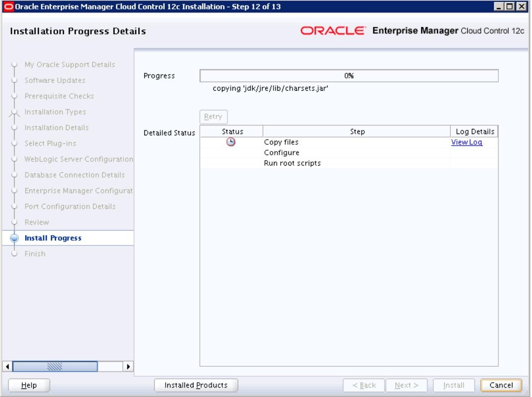Select the Finish step

35,254
